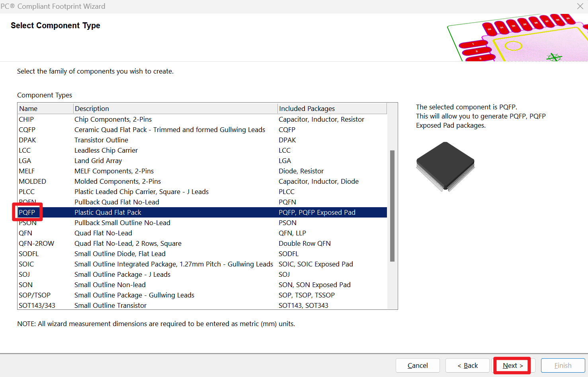Click 'Pullback Small Outline No-Lead' description
Screen dimensions: 588x377
tap(122, 223)
